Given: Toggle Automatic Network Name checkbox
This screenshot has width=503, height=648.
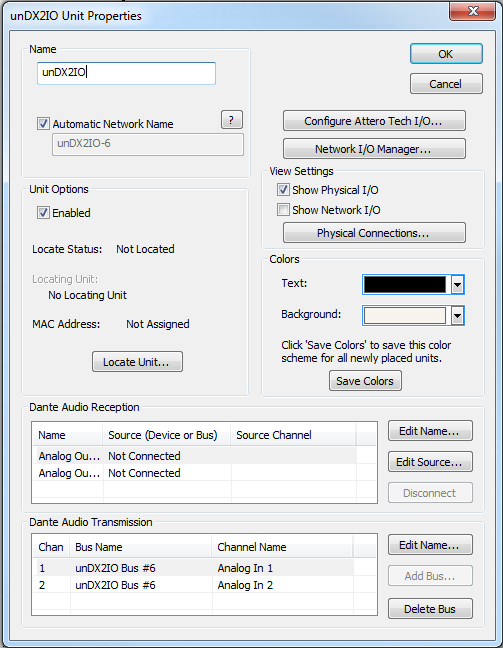Looking at the screenshot, I should click(x=43, y=124).
